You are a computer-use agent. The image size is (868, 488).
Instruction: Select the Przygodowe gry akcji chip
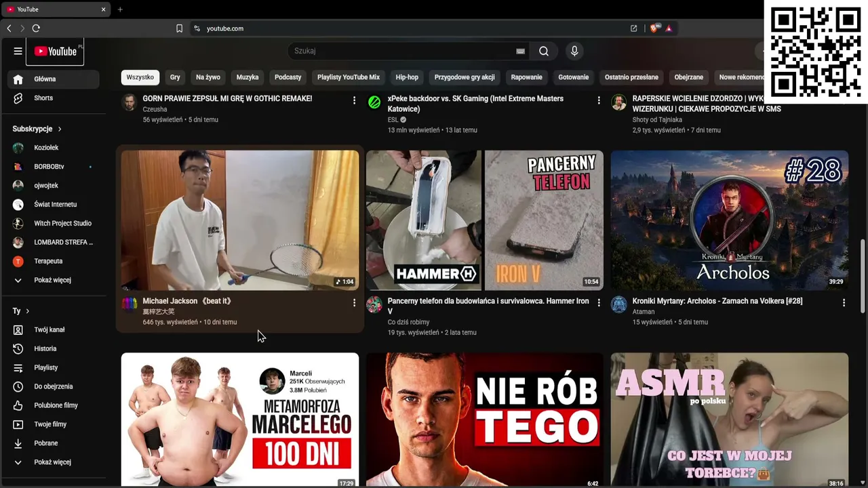click(x=465, y=77)
